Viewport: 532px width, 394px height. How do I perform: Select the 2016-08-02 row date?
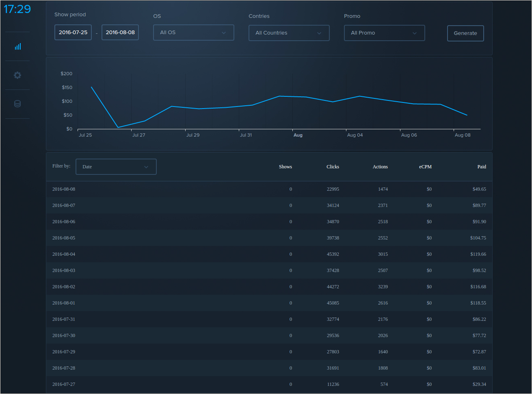coord(64,287)
